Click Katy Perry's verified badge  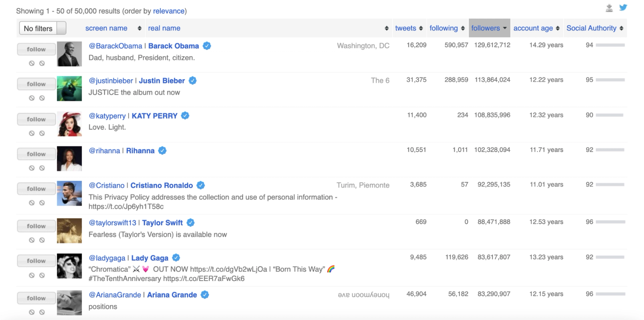pos(185,116)
